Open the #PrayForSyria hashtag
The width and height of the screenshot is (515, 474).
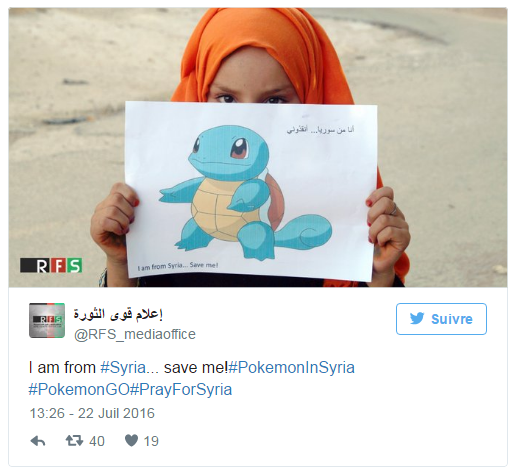[x=181, y=389]
